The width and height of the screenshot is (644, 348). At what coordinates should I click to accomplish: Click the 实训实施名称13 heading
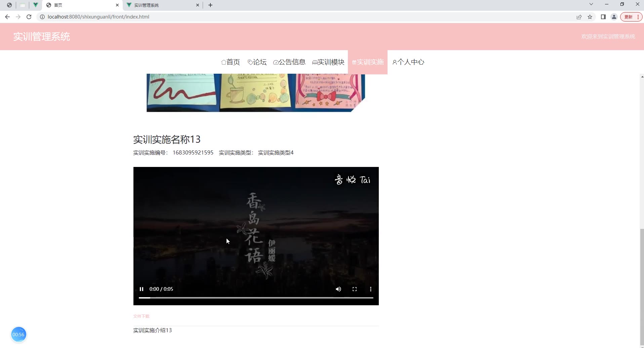(167, 139)
